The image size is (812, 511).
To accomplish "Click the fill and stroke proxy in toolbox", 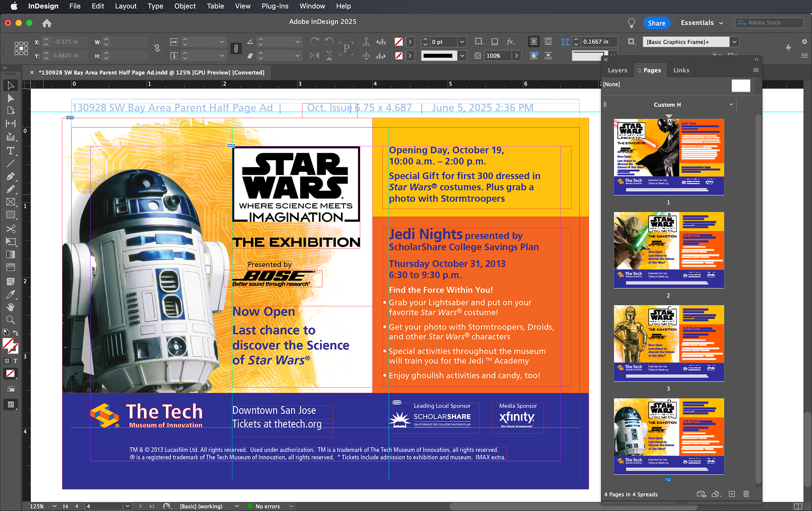I will 10,345.
